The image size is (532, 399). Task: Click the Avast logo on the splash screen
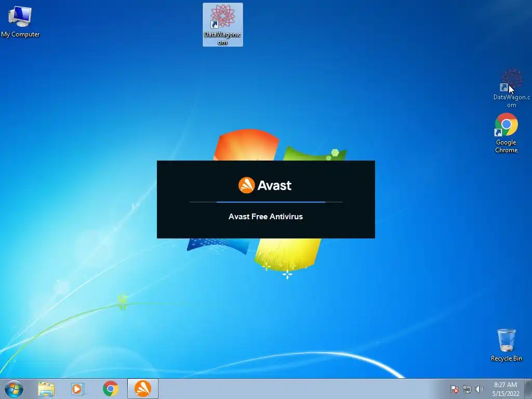pos(265,185)
